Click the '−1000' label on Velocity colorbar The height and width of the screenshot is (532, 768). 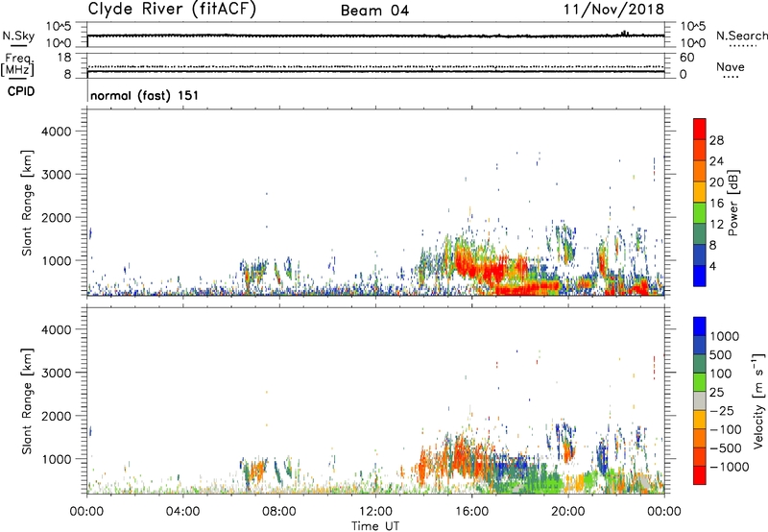pyautogui.click(x=730, y=467)
